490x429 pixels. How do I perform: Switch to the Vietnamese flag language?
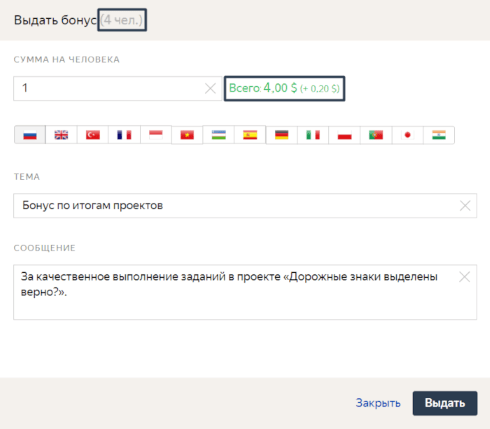tap(187, 135)
